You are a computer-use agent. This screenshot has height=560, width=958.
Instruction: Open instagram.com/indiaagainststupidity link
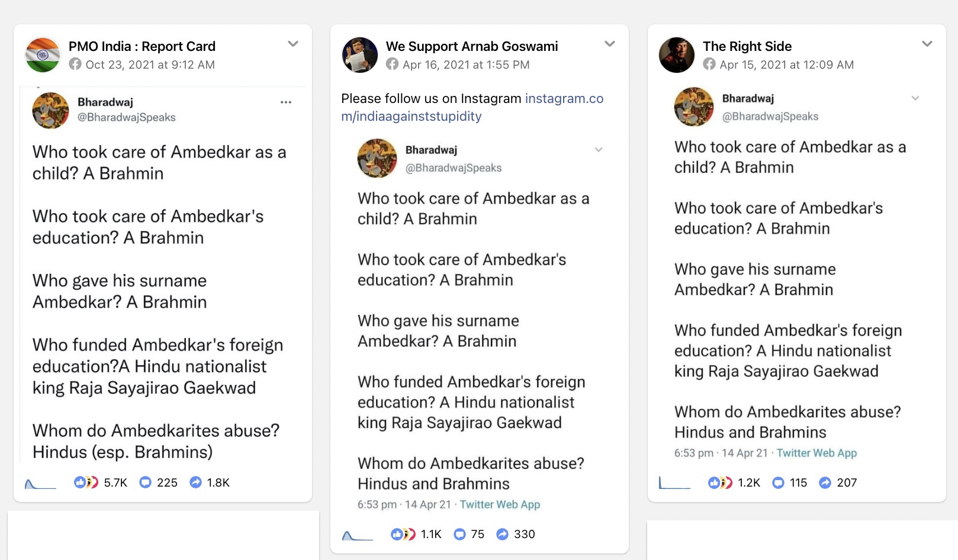(x=472, y=107)
